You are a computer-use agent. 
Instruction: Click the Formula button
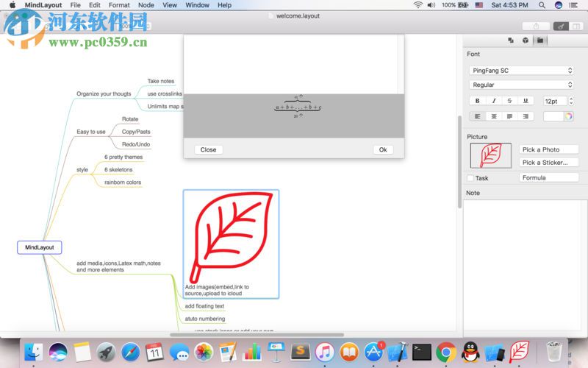point(549,177)
